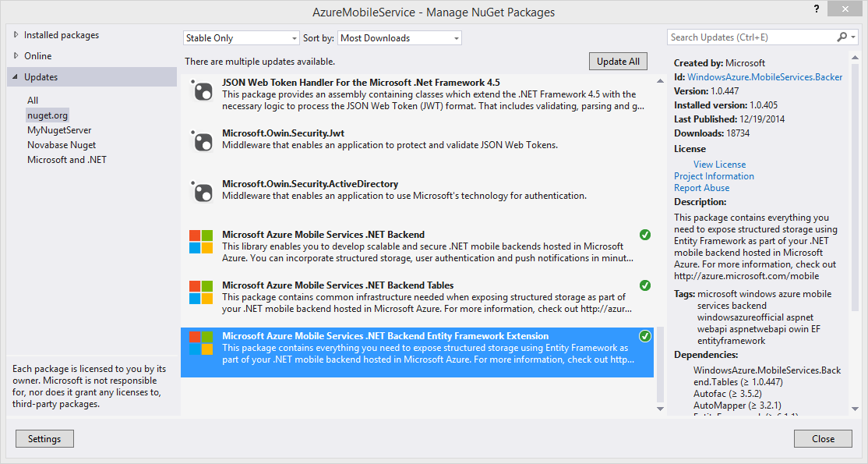Click the 'Version: 1.0.447' text
Screen dimensions: 868x464
pyautogui.click(x=706, y=91)
